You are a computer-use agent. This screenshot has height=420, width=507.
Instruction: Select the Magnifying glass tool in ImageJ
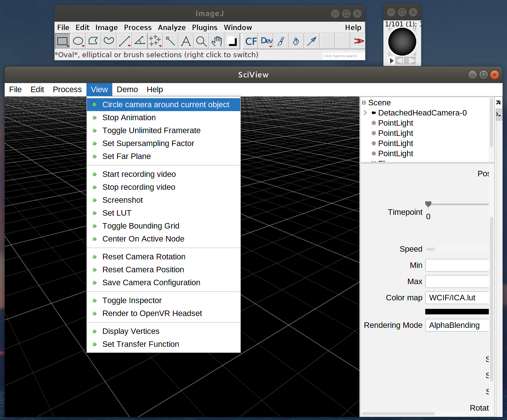pyautogui.click(x=201, y=41)
